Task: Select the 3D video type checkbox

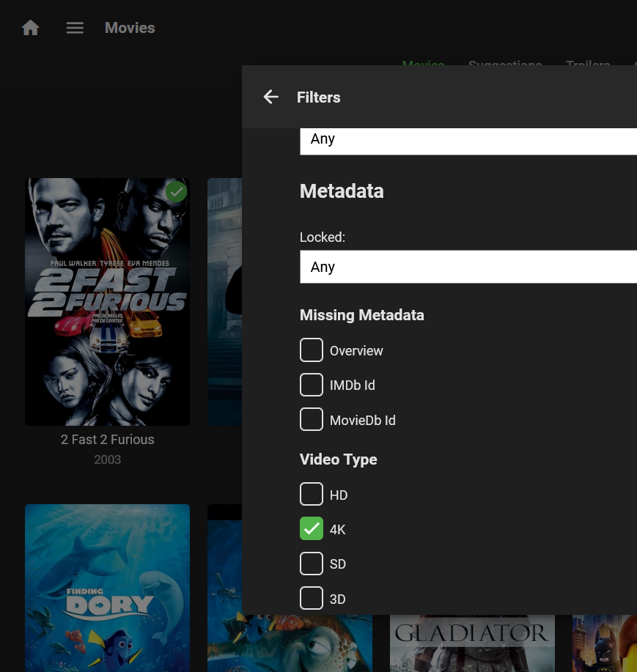Action: (312, 599)
